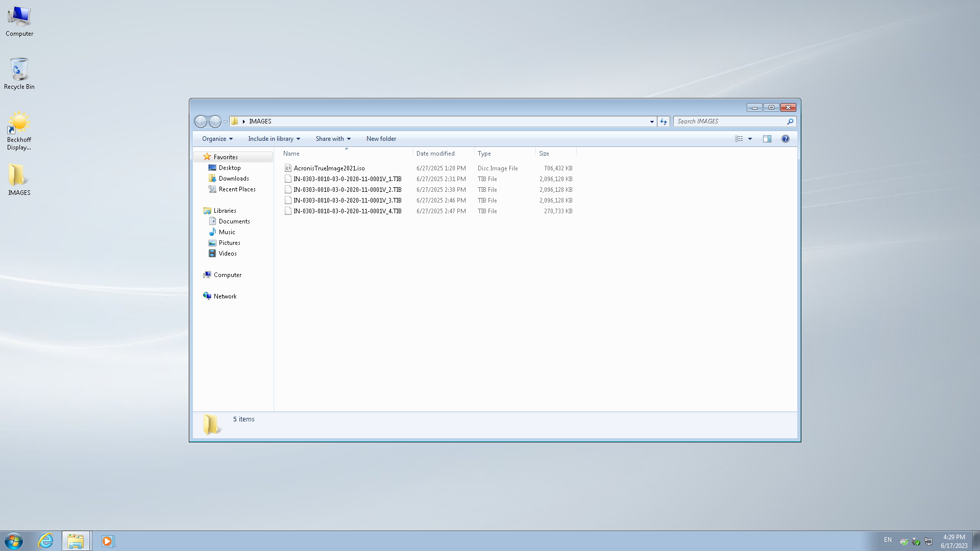Sort files by the Size column header

[x=544, y=154]
